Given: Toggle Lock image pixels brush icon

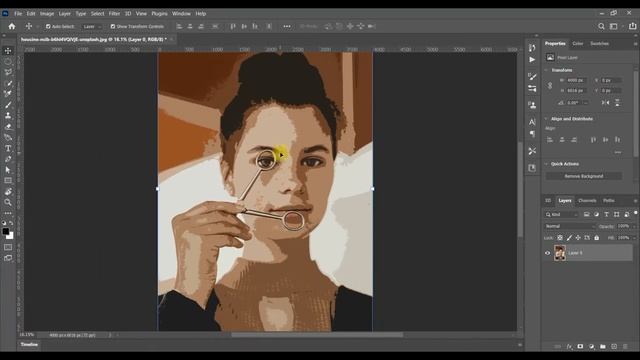Looking at the screenshot, I should click(x=569, y=238).
